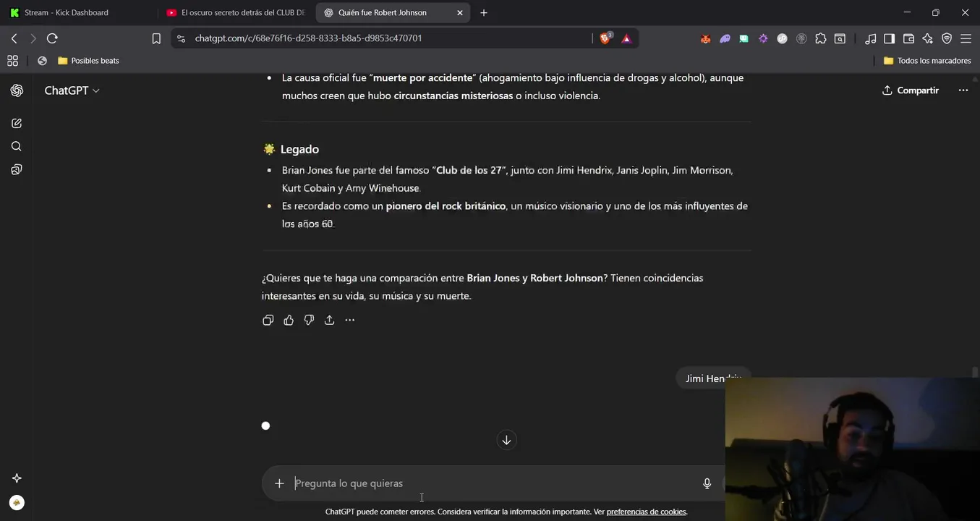Click the chatgpt.com URL address bar
The height and width of the screenshot is (521, 980).
click(309, 38)
